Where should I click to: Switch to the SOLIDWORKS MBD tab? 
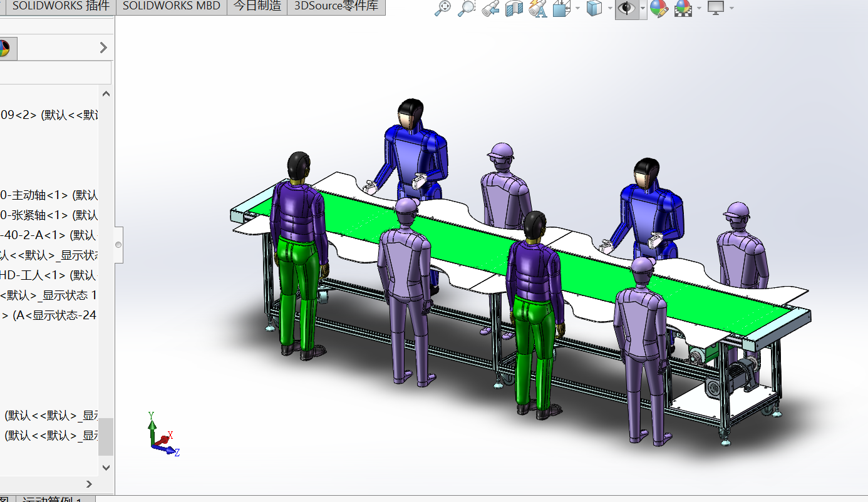172,7
